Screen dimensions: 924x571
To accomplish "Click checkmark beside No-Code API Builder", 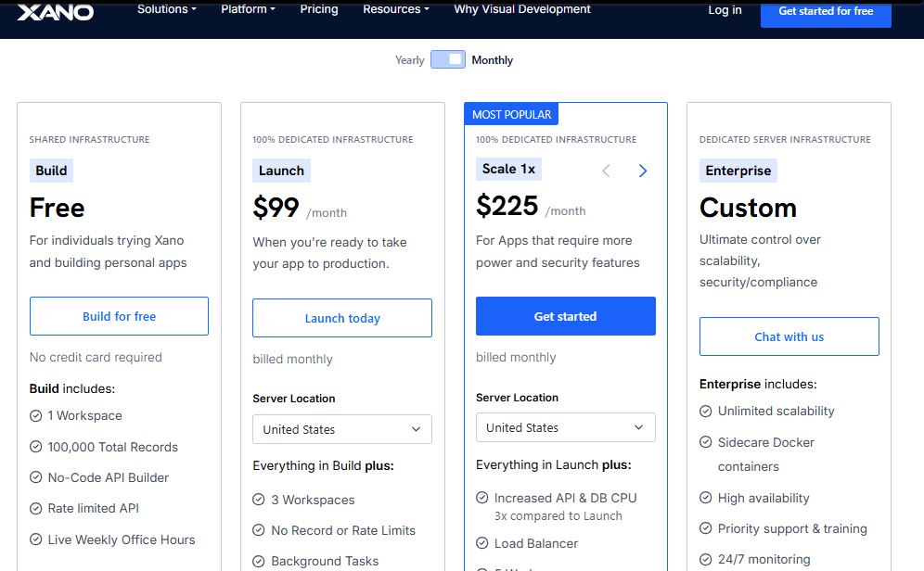I will tap(36, 477).
